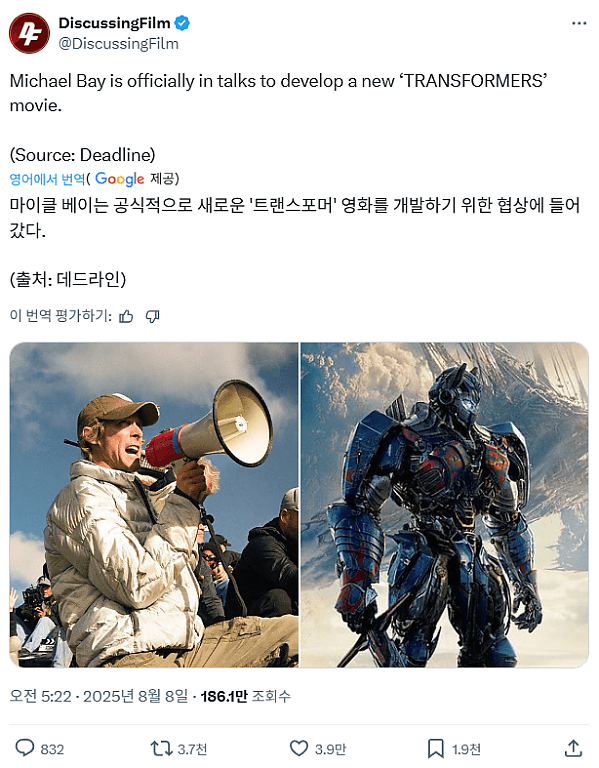Click the 3.7천 retweet count
Image resolution: width=599 pixels, height=768 pixels.
[192, 749]
